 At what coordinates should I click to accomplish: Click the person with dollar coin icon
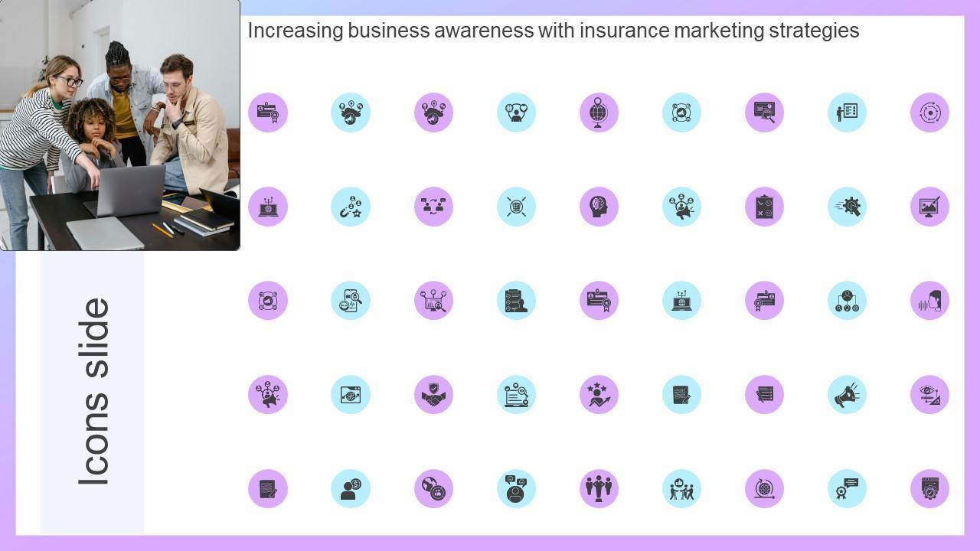click(x=351, y=489)
